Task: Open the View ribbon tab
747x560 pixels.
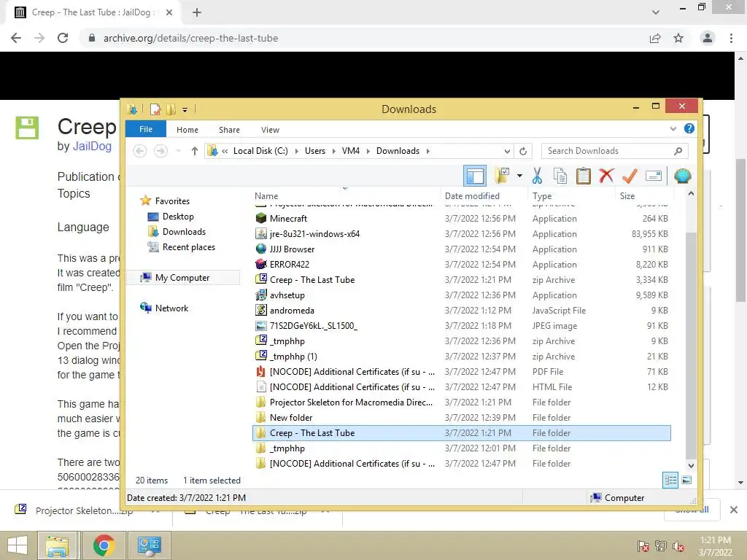Action: pos(270,130)
